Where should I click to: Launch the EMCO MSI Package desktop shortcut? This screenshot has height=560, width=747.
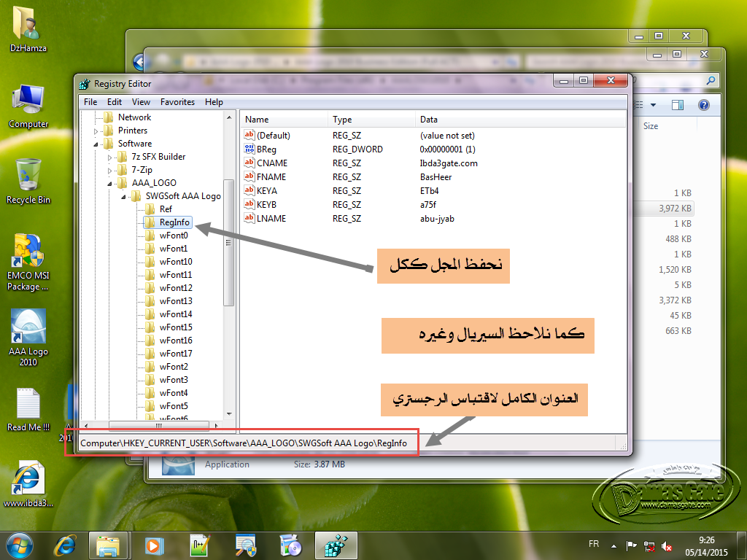(28, 262)
